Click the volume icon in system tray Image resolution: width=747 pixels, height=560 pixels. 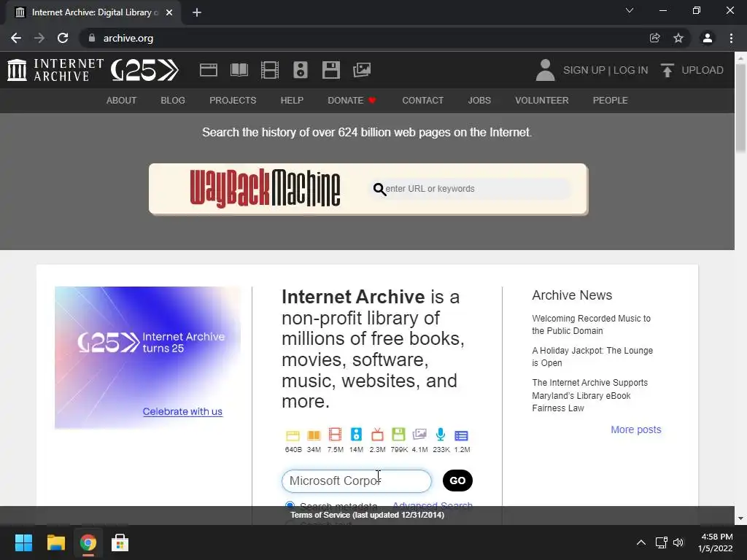point(678,542)
